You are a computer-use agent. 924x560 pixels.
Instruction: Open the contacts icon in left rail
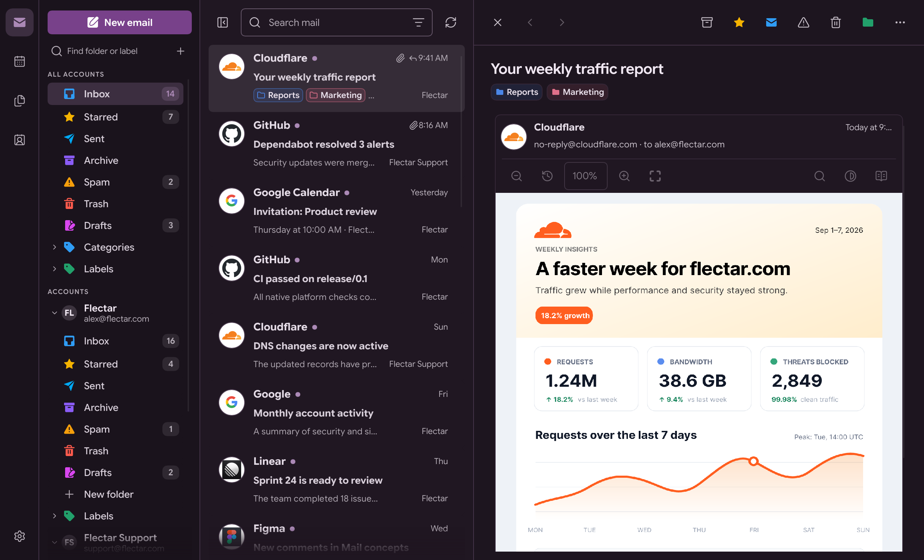click(20, 140)
